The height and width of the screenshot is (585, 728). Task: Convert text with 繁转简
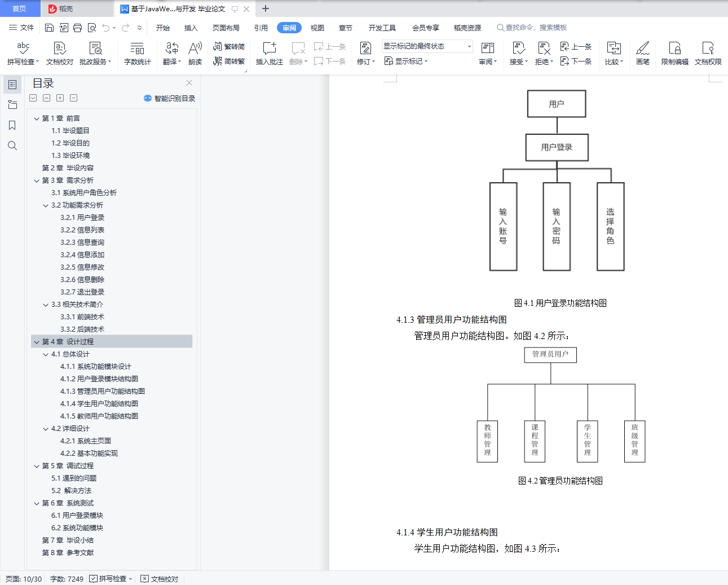[x=229, y=47]
